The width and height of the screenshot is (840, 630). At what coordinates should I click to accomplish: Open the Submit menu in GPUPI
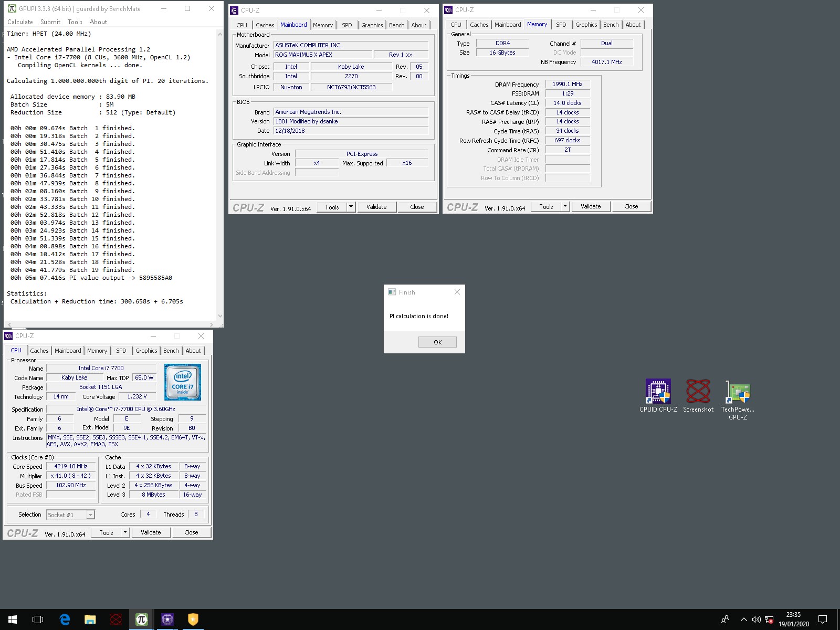point(50,22)
